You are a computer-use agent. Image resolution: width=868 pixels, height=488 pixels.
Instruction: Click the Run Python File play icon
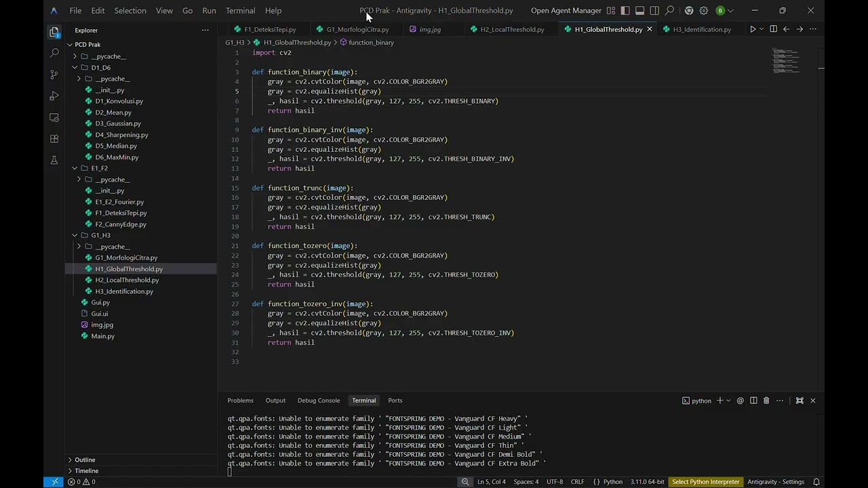(752, 29)
